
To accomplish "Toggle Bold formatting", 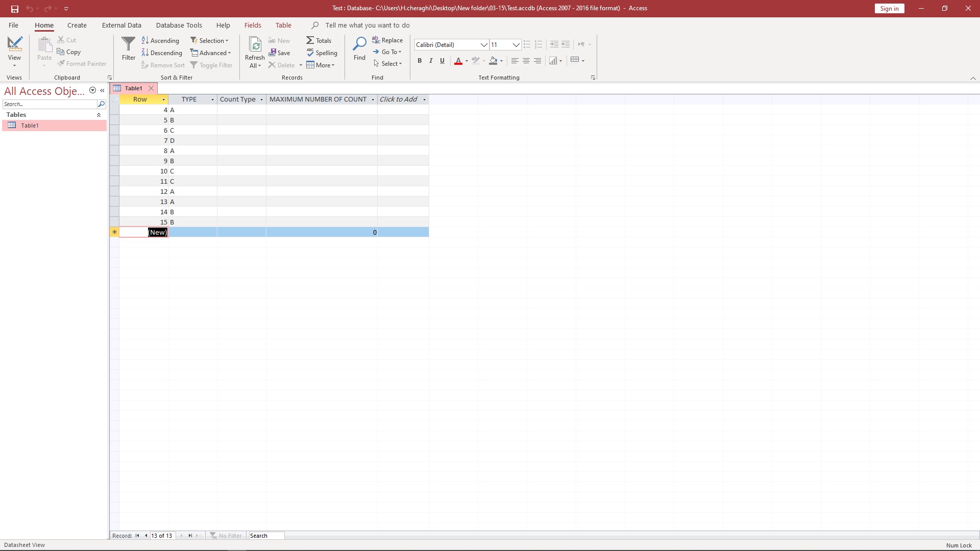I will (420, 61).
